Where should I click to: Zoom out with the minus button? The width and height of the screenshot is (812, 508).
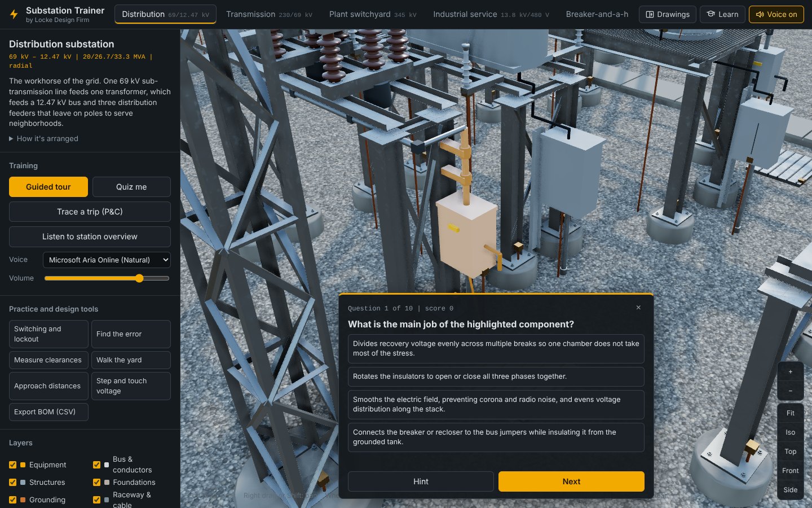click(791, 391)
